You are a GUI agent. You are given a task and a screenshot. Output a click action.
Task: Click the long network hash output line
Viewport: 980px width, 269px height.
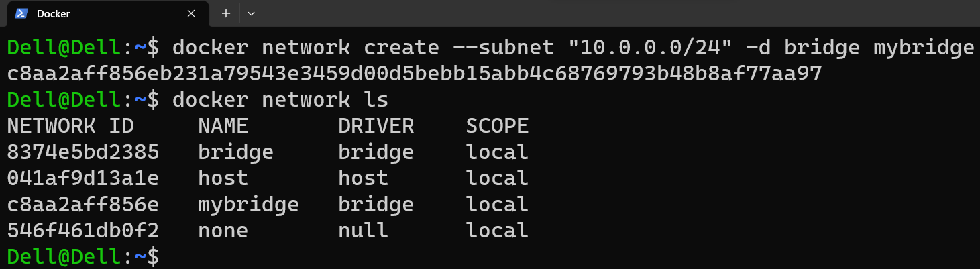pos(415,74)
